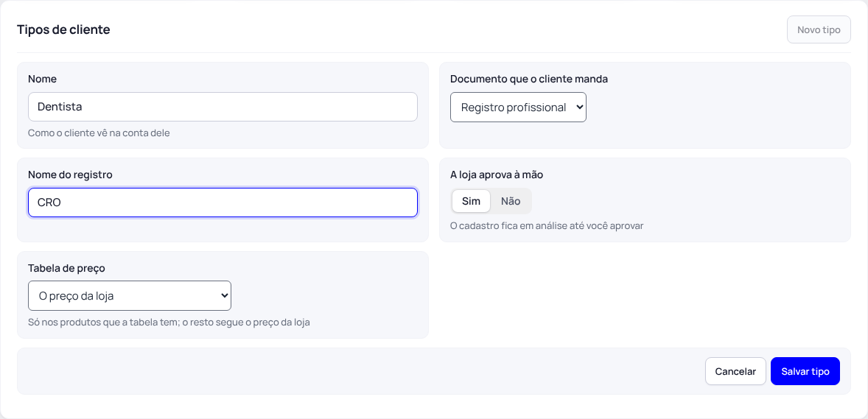Click the Nome do registro label
This screenshot has width=868, height=419.
tap(70, 175)
